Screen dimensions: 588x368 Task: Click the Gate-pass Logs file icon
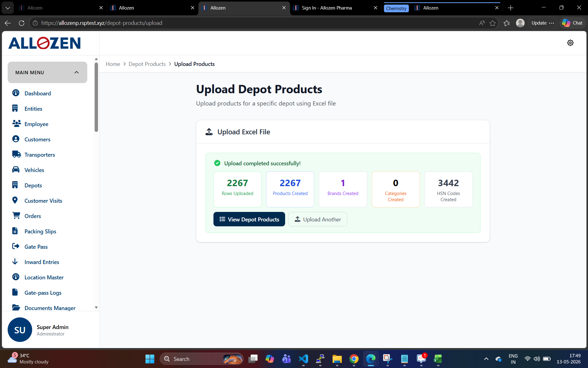(x=15, y=292)
